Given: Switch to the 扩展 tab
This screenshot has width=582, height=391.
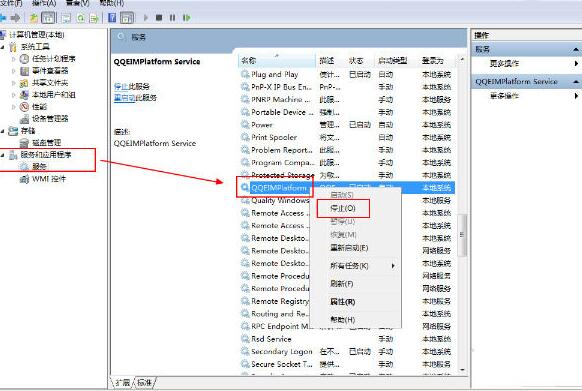Looking at the screenshot, I should (122, 382).
